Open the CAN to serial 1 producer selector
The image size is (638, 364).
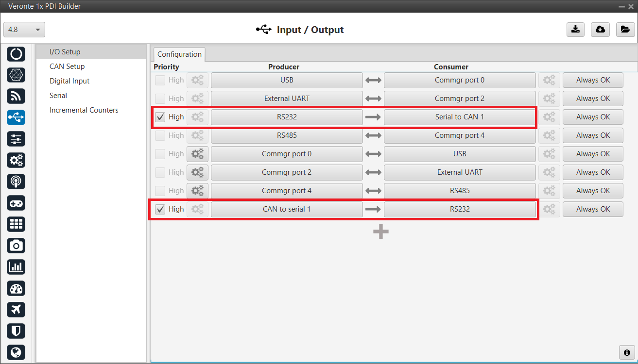pyautogui.click(x=287, y=209)
